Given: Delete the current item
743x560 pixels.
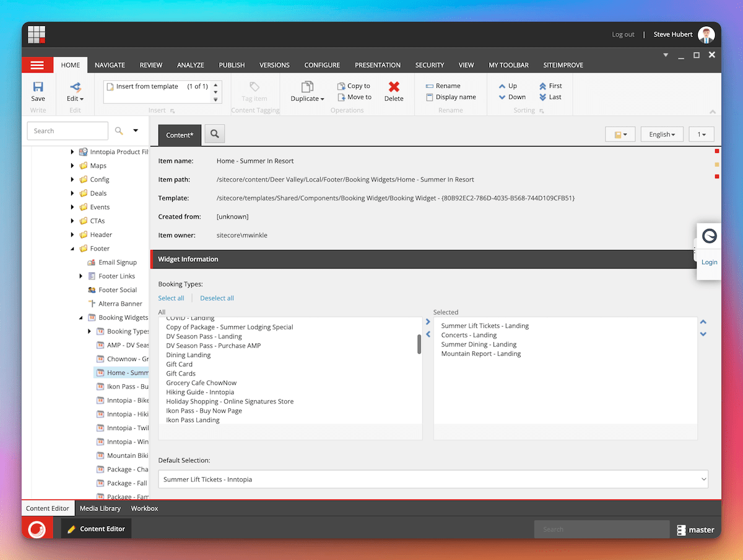Looking at the screenshot, I should 394,91.
